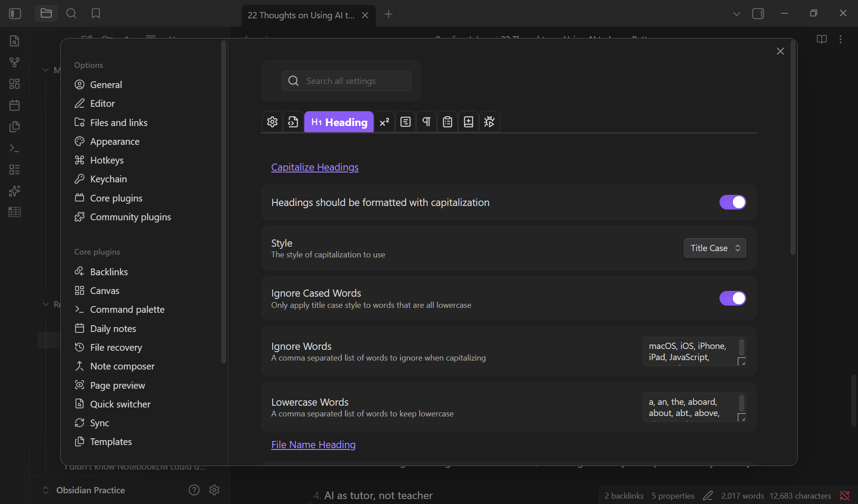Open the file explorer folder icon

46,14
